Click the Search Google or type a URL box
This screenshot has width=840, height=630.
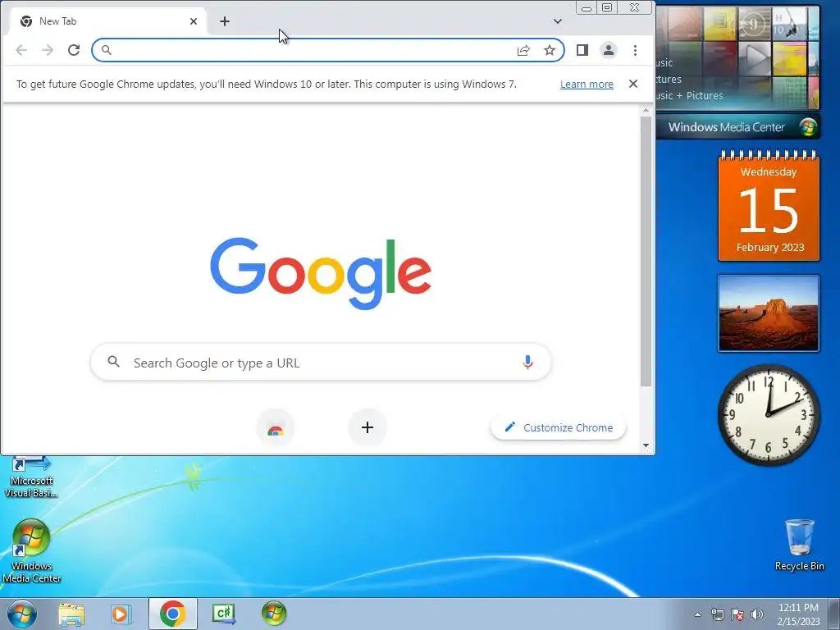(x=321, y=363)
